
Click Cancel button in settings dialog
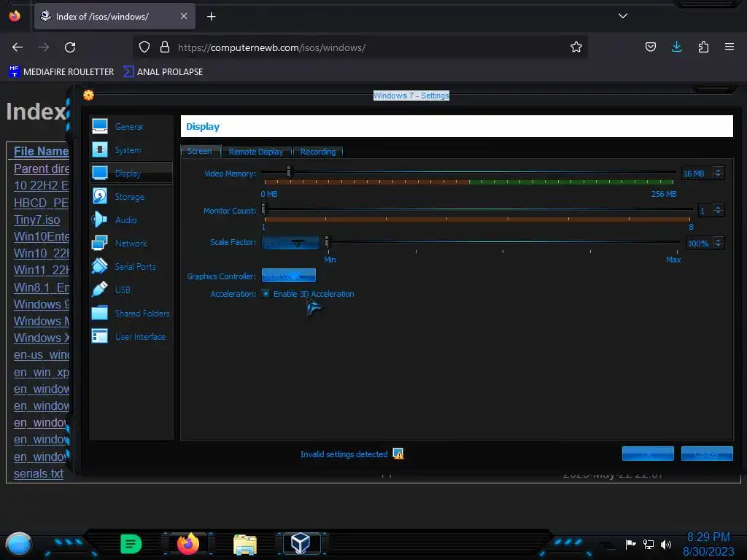(x=707, y=454)
